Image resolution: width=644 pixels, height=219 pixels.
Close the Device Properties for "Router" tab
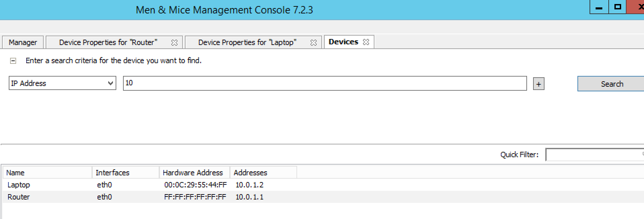(x=174, y=43)
